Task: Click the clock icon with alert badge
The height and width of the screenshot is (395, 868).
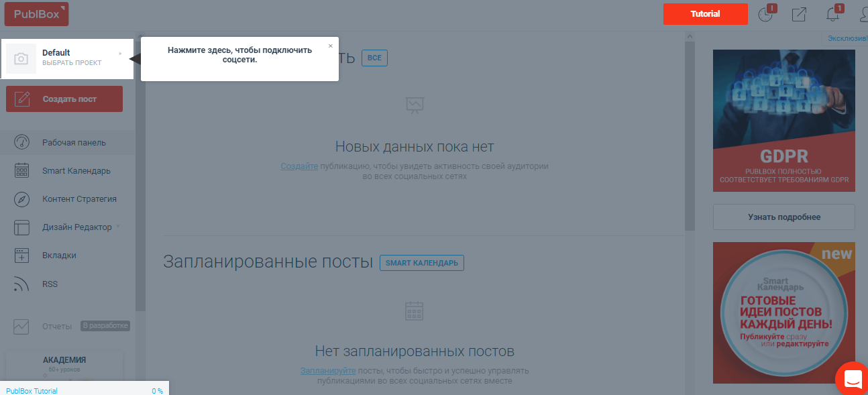Action: coord(765,14)
